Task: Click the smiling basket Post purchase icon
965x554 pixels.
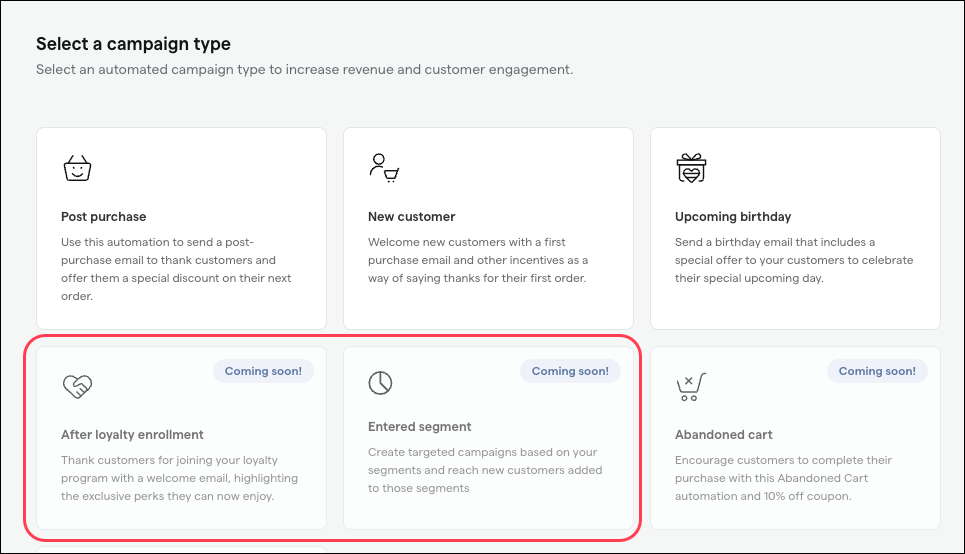Action: pos(77,168)
